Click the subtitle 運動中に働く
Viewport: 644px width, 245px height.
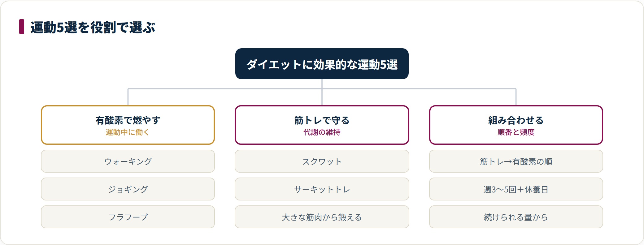pos(128,132)
